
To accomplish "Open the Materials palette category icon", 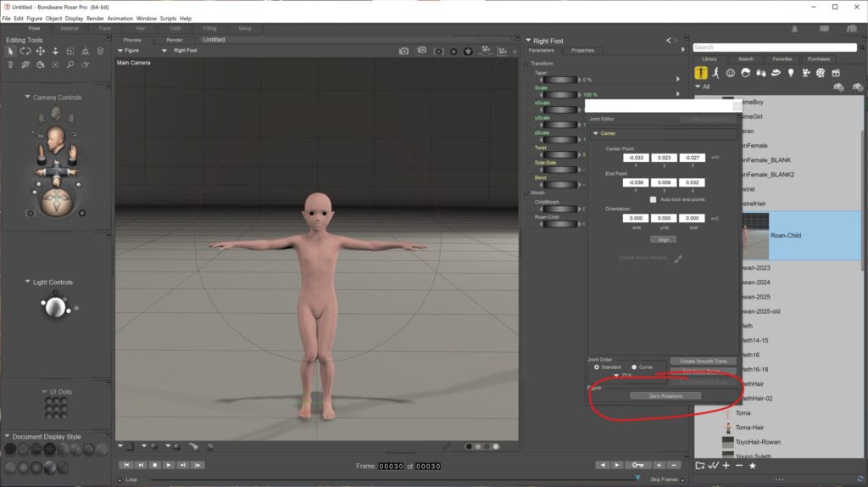I will coord(821,73).
